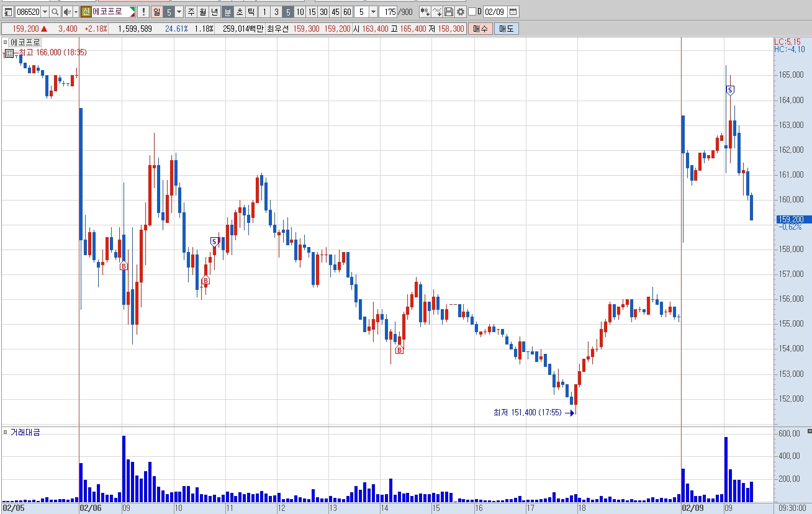Select the 분 (minute) chart period toggle

(x=228, y=12)
